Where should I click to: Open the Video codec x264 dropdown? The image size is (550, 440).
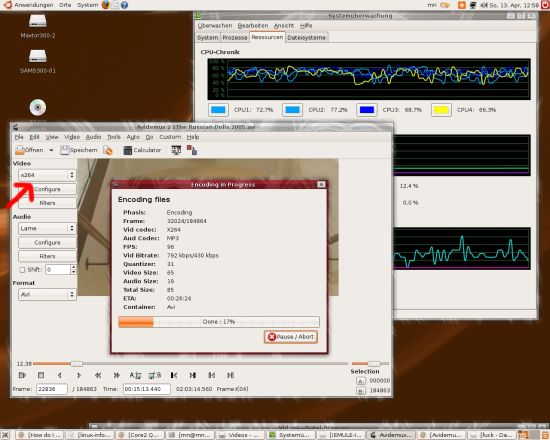[47, 175]
